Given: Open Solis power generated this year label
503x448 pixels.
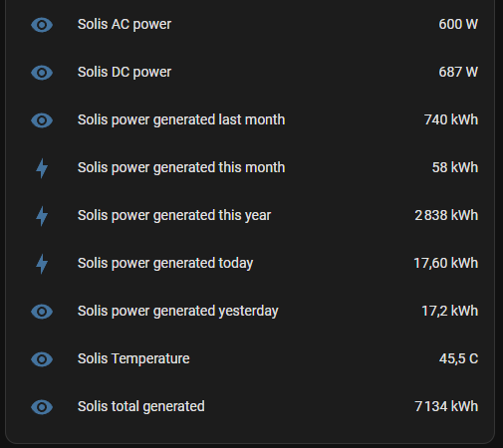Looking at the screenshot, I should 174,216.
